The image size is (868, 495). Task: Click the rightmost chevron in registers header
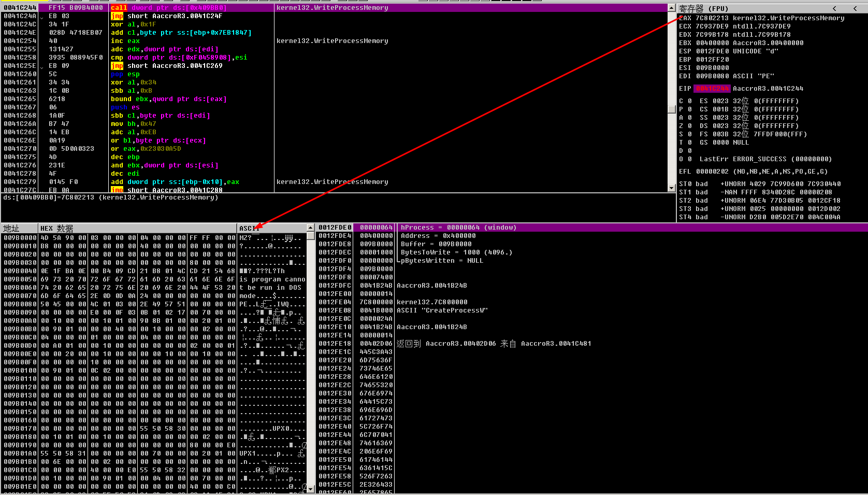pyautogui.click(x=855, y=8)
